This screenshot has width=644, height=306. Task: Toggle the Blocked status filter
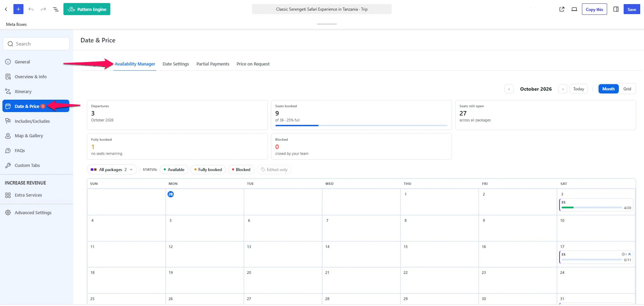pyautogui.click(x=241, y=169)
